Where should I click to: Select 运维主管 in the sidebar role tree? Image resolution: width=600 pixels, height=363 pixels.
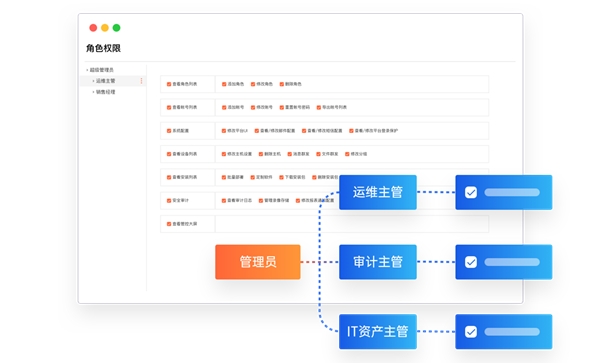106,81
